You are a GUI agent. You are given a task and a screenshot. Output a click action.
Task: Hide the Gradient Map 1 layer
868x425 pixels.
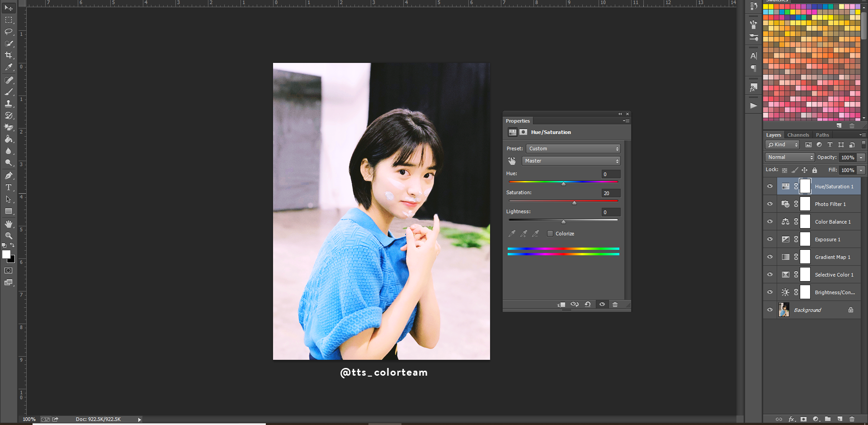(770, 257)
